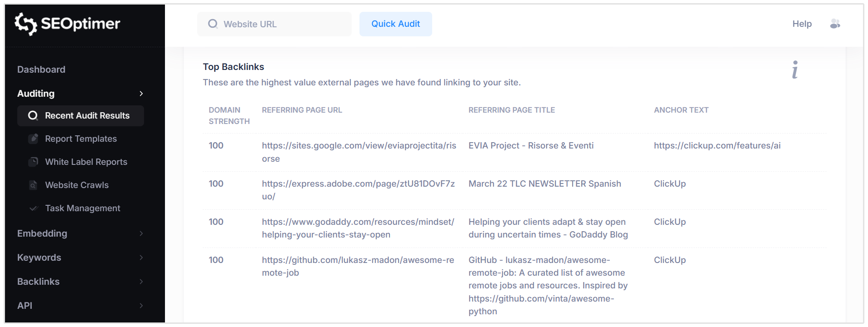Screen dimensions: 868x327
Task: Click the Website Crawls crawler icon
Action: (x=34, y=185)
